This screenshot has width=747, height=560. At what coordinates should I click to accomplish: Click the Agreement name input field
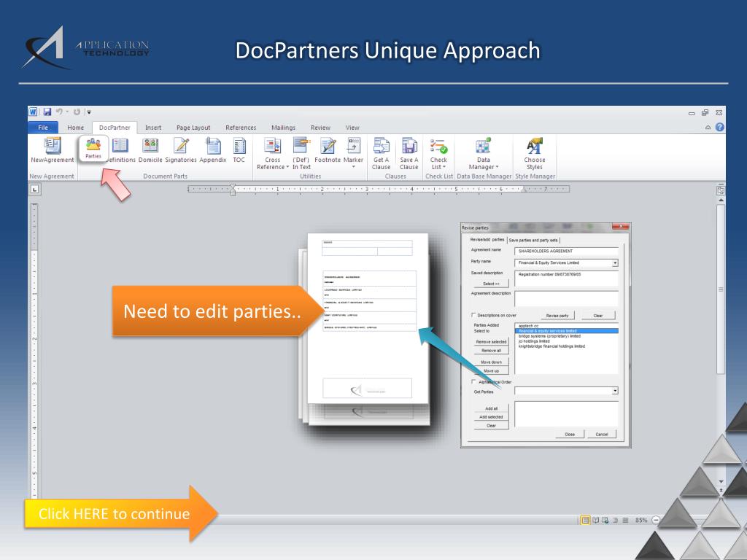coord(566,251)
